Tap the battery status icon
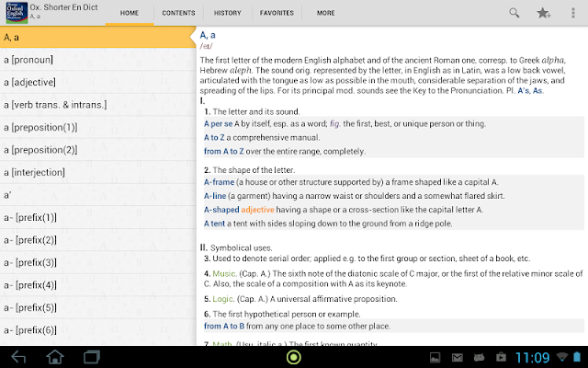This screenshot has width=588, height=368. coord(577,357)
